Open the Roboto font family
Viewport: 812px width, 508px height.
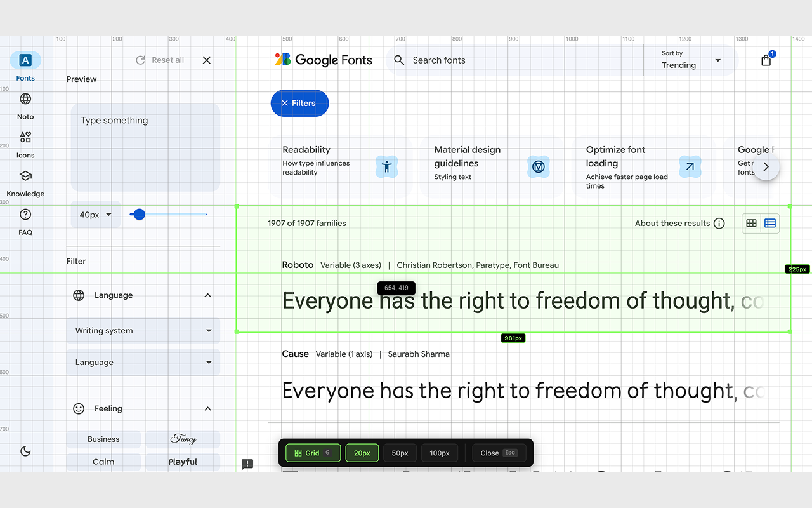298,265
